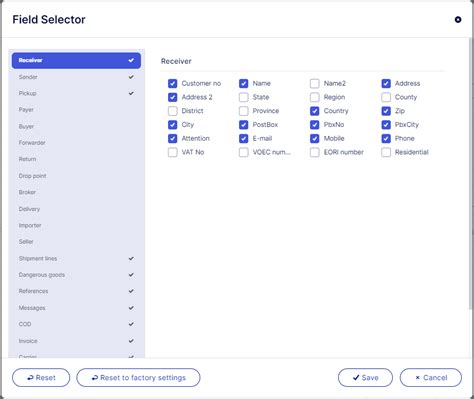Switch to the References category
The height and width of the screenshot is (399, 474).
point(76,291)
